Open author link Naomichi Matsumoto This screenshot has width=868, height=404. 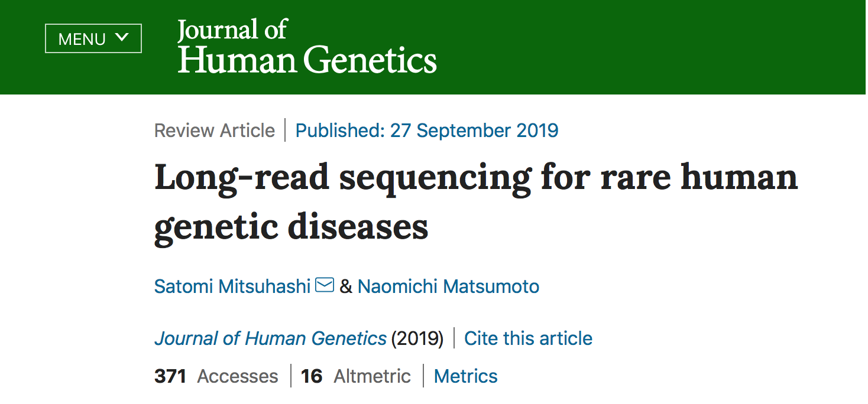448,286
